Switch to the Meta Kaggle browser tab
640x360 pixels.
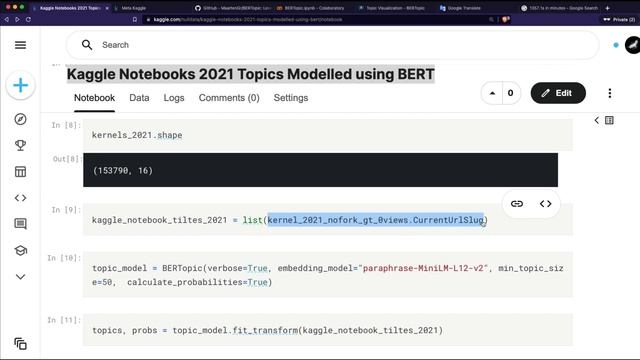click(x=133, y=8)
